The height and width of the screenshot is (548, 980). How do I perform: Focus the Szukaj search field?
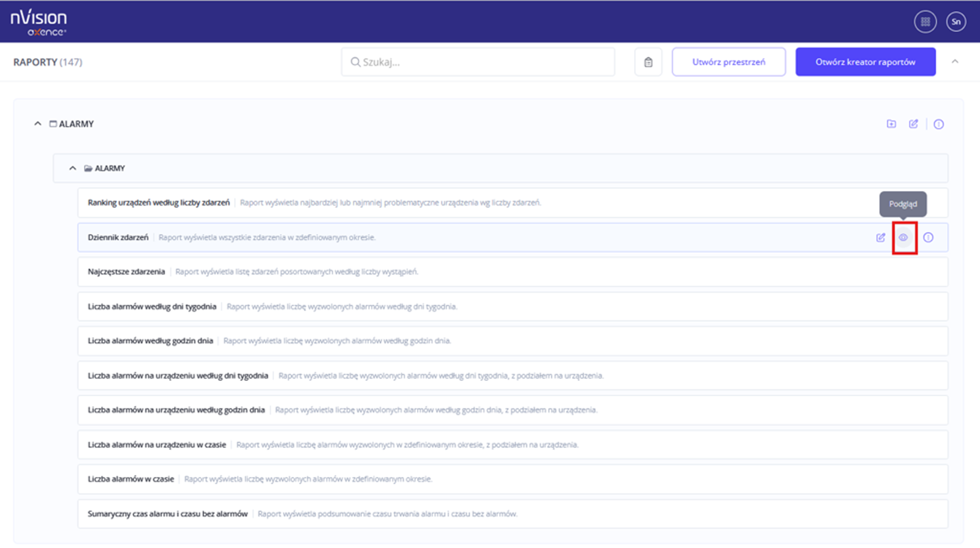(x=478, y=62)
